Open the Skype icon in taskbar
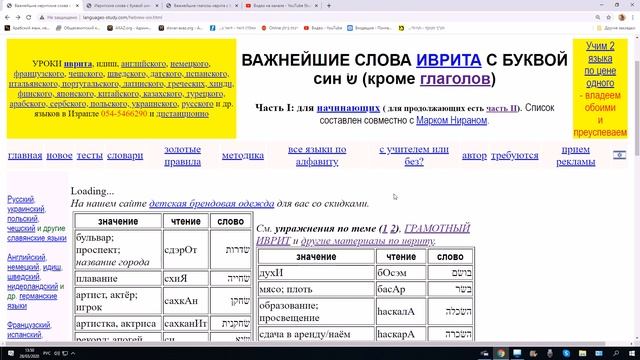Viewport: 640px width, 360px height. pyautogui.click(x=566, y=353)
